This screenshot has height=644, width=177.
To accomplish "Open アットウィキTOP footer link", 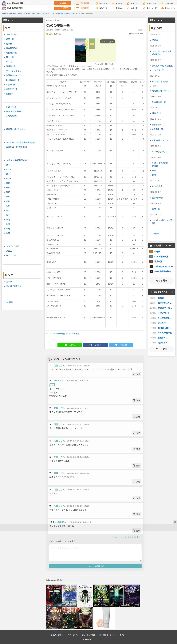I will point(88,635).
